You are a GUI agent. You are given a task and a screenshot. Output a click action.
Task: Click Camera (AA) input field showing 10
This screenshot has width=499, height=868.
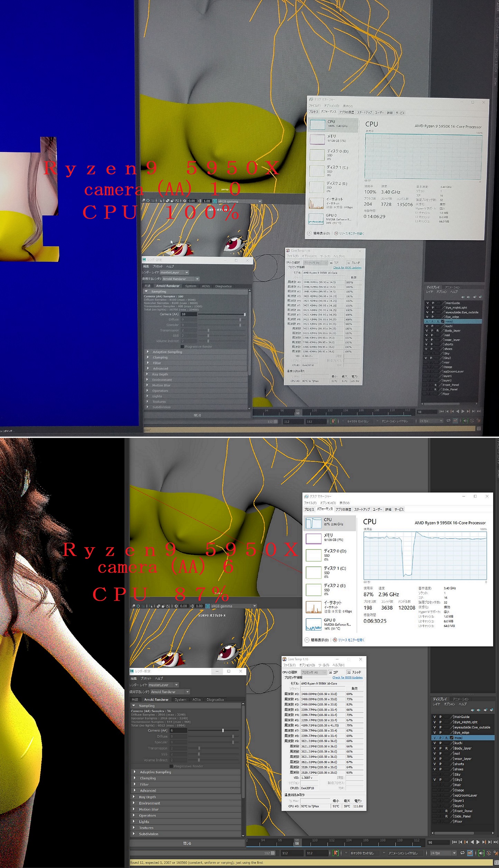tap(188, 314)
